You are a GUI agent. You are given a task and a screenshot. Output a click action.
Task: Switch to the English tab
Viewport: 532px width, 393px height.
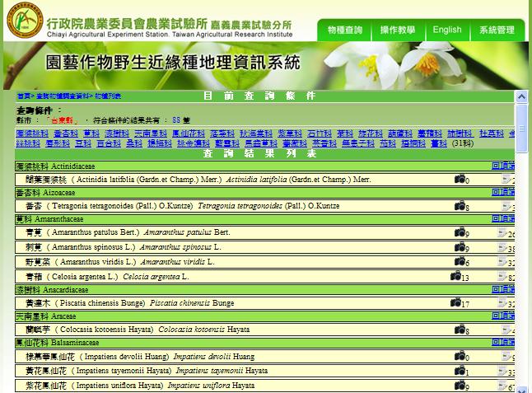point(447,30)
